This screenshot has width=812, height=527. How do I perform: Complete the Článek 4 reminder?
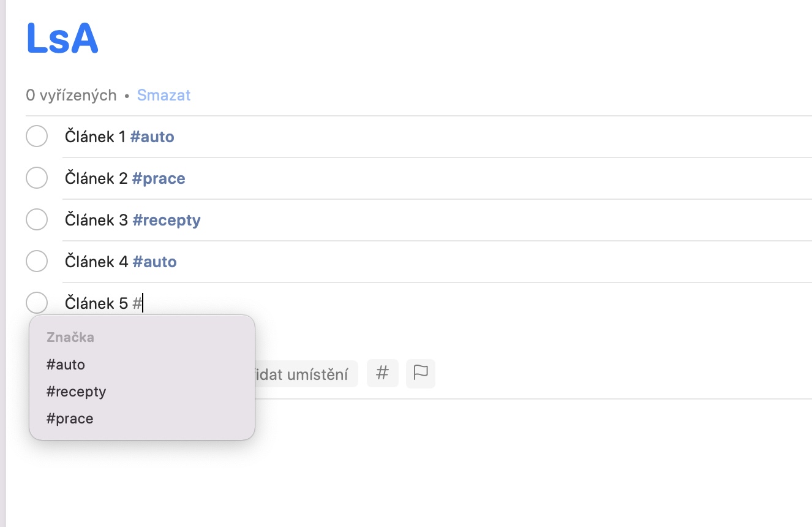tap(37, 262)
